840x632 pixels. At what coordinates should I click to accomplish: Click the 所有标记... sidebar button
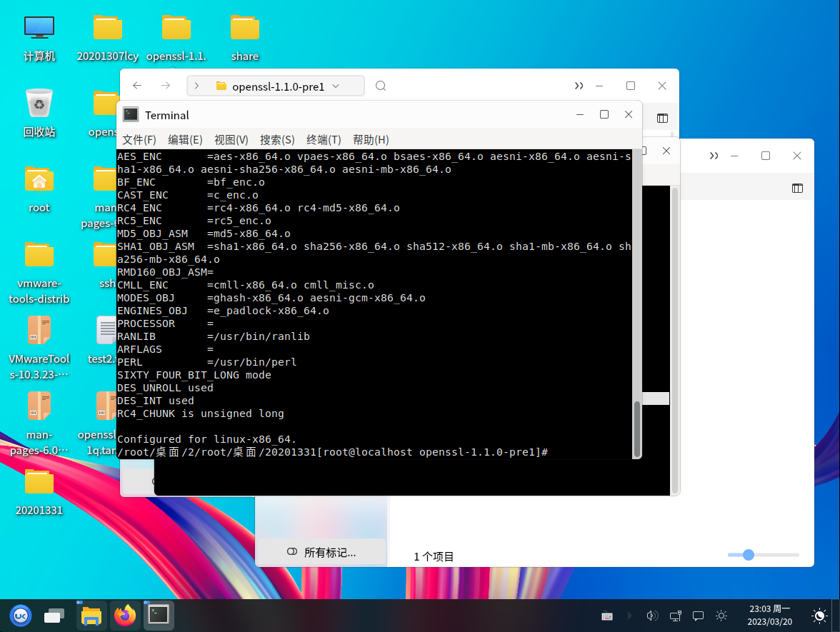coord(321,552)
